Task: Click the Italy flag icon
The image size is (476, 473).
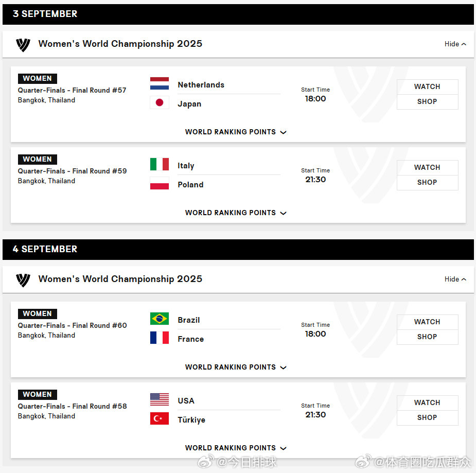Action: (160, 164)
